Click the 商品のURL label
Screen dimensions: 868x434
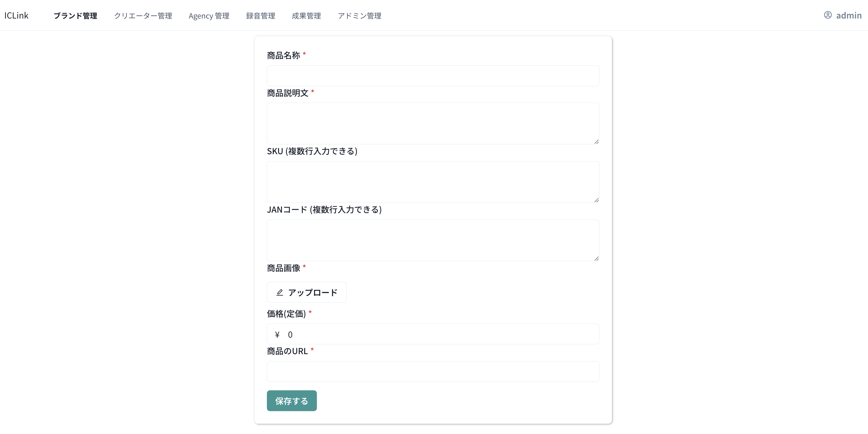(x=287, y=351)
